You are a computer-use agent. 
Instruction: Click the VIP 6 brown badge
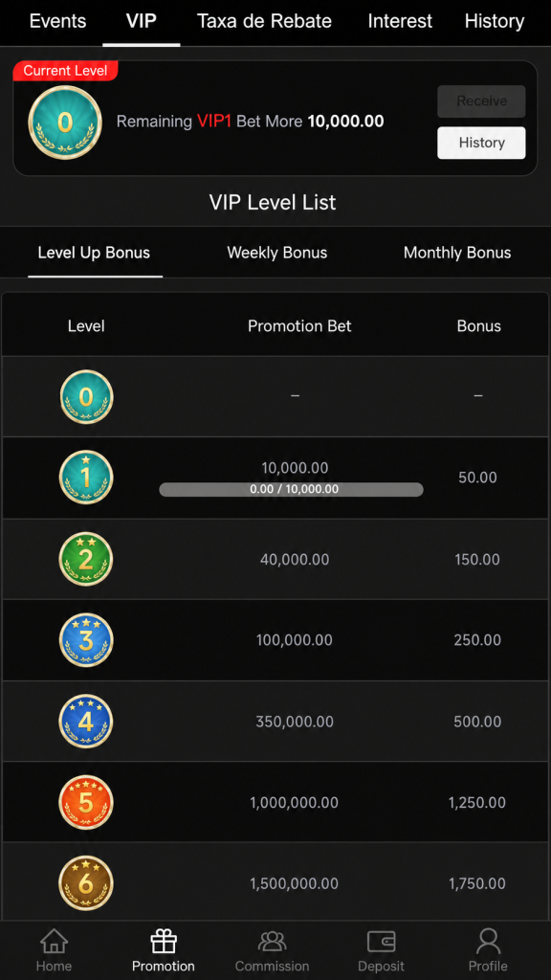[x=86, y=883]
